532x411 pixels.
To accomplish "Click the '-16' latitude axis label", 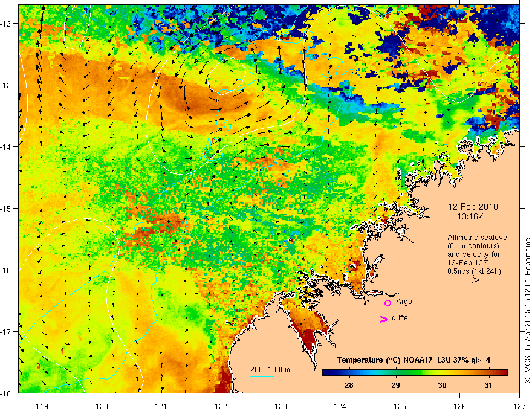I will coord(6,270).
